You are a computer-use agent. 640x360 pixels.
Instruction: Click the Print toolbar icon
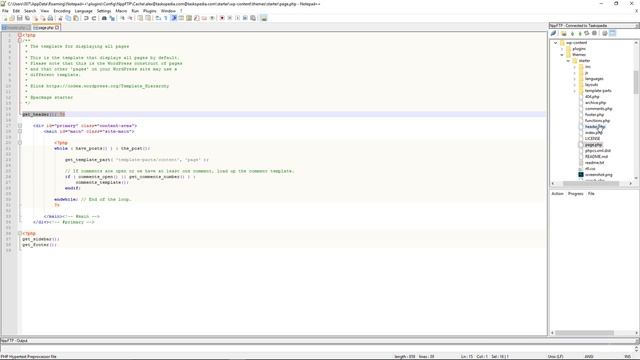50,18
